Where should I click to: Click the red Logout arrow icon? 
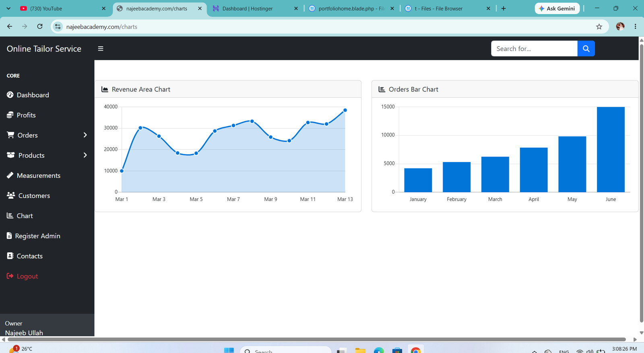pos(10,276)
